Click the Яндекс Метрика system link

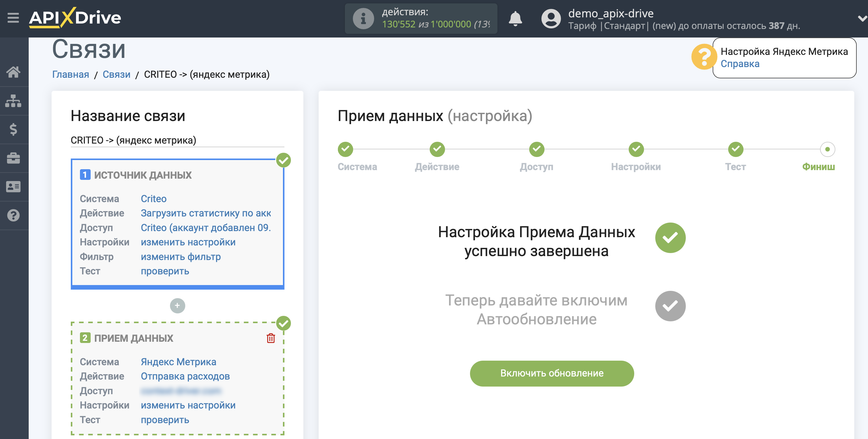[178, 362]
